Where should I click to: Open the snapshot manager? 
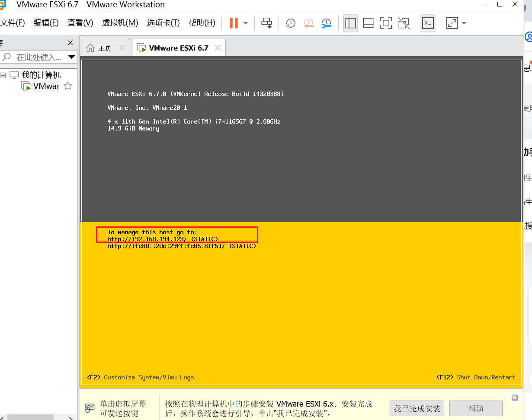[327, 23]
